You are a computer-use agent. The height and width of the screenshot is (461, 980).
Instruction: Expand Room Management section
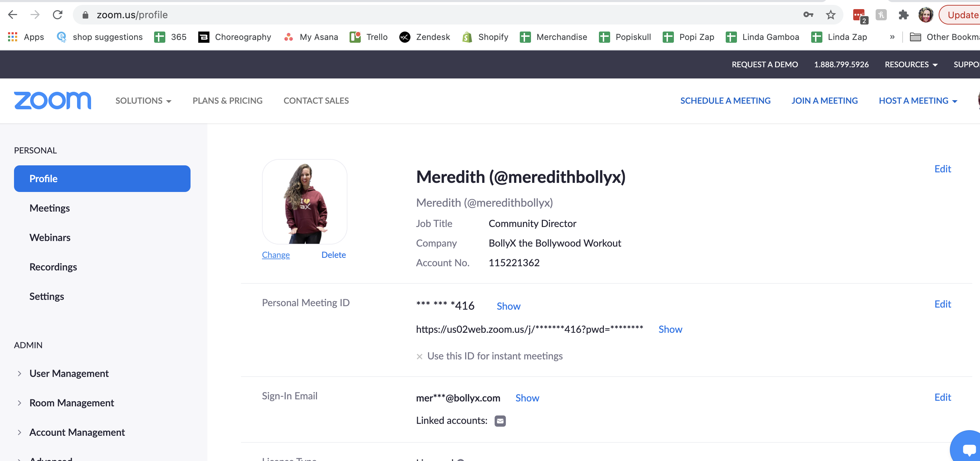click(x=65, y=402)
